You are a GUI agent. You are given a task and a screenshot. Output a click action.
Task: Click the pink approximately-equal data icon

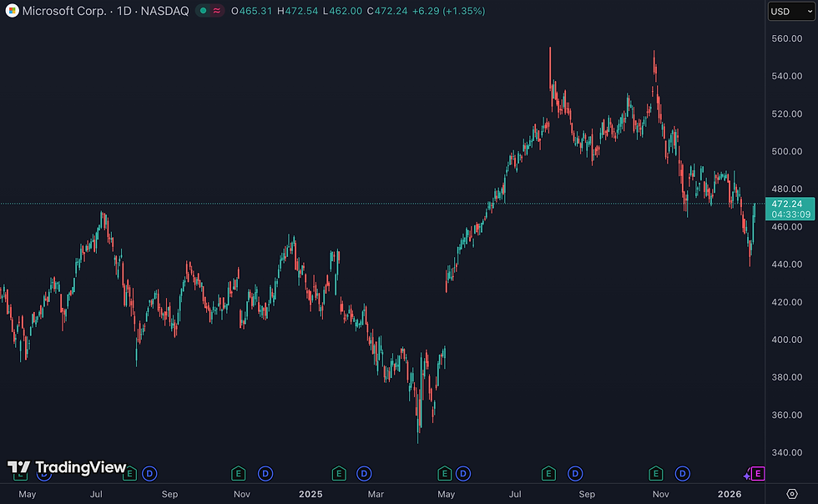click(216, 11)
